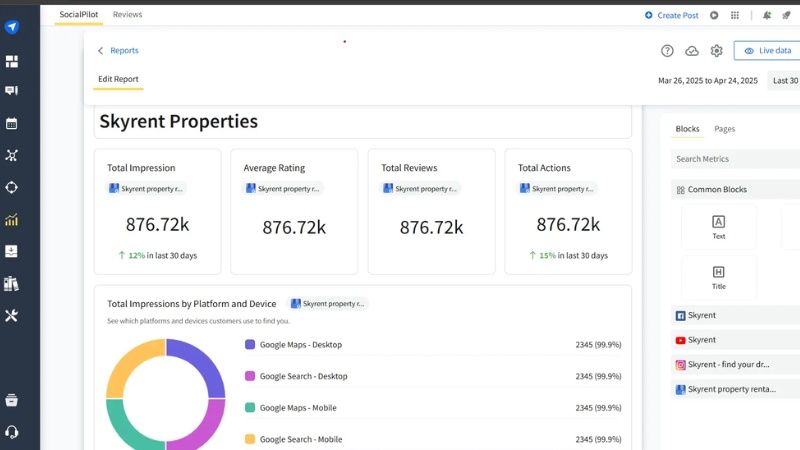The image size is (800, 450).
Task: Click the Mar 26, 2025 to Apr 24, 2025 date range
Action: pos(708,81)
